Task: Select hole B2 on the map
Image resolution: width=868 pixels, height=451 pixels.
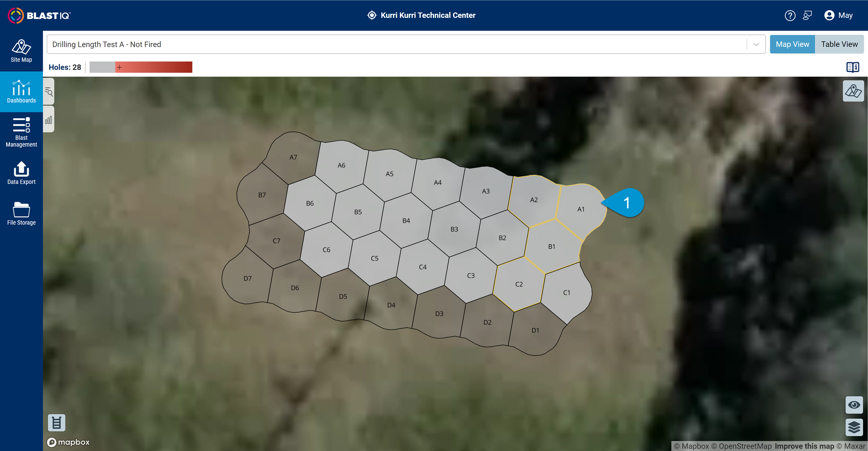Action: point(503,238)
